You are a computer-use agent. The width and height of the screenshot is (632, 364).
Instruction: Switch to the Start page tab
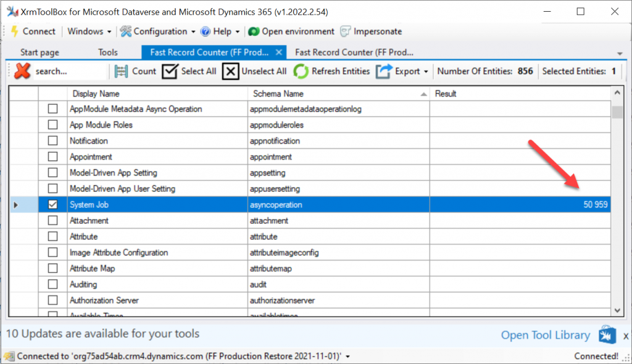point(39,52)
